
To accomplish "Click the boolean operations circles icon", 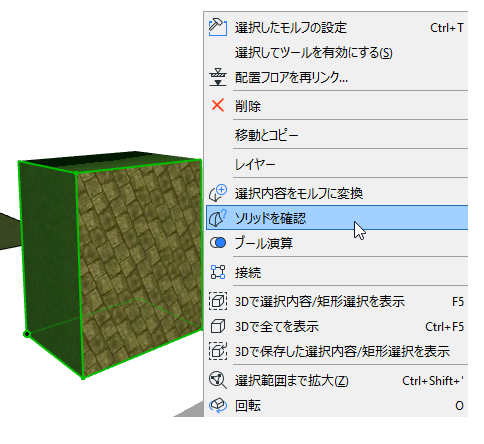I will (218, 243).
